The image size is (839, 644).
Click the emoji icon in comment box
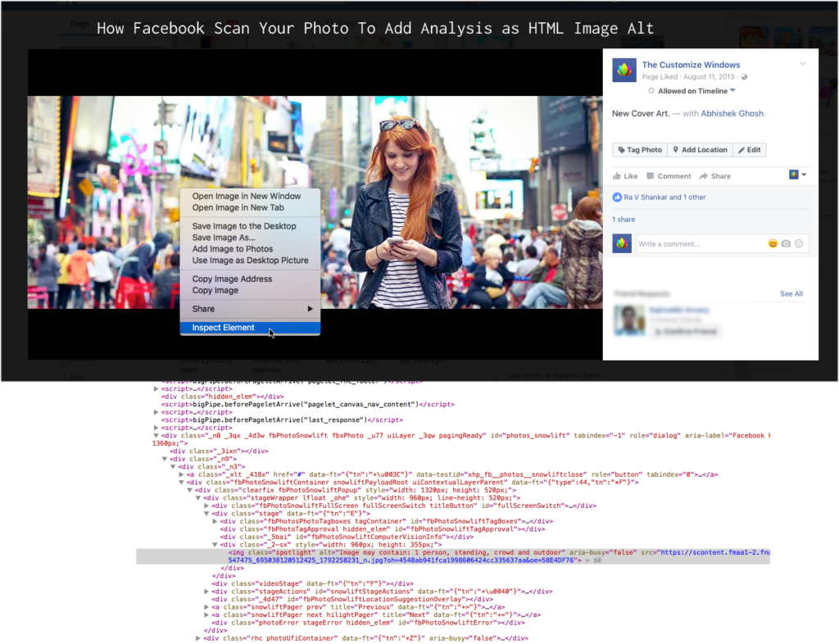(773, 243)
